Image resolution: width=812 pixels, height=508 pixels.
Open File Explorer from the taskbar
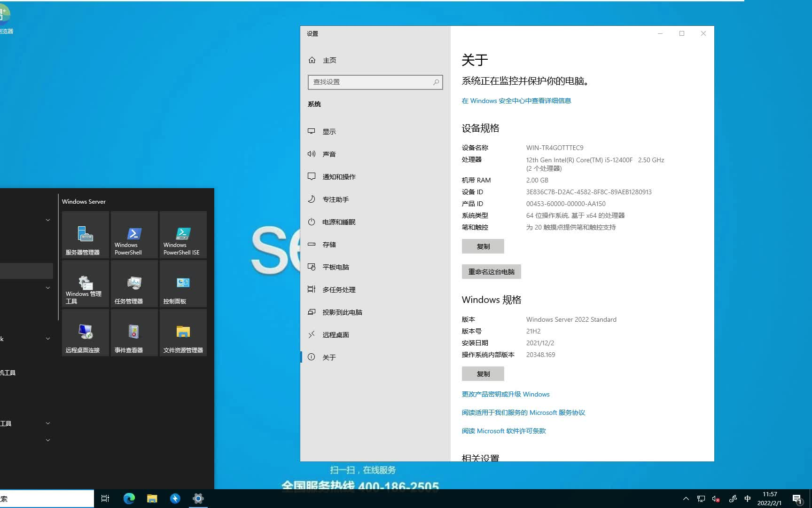tap(152, 499)
